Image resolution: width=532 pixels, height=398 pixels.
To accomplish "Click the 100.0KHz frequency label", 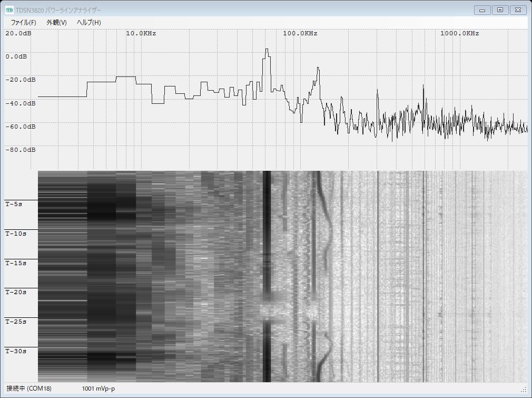I will click(x=300, y=34).
